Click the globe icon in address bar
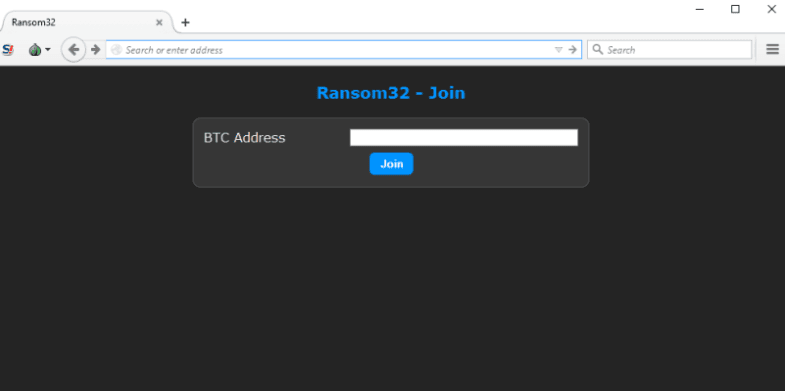785x391 pixels. tap(117, 50)
